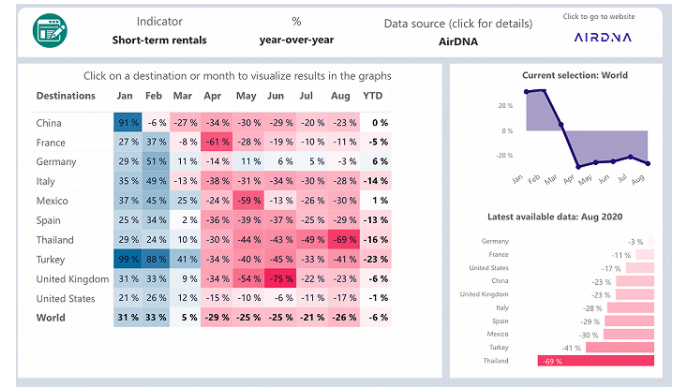
Task: Click the Germany -3 % bar
Action: click(651, 241)
